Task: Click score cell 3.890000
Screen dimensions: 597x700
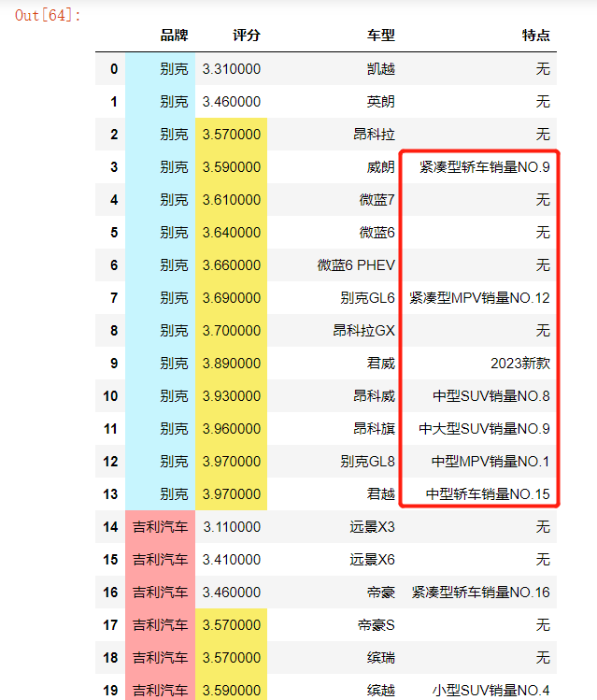Action: (232, 364)
